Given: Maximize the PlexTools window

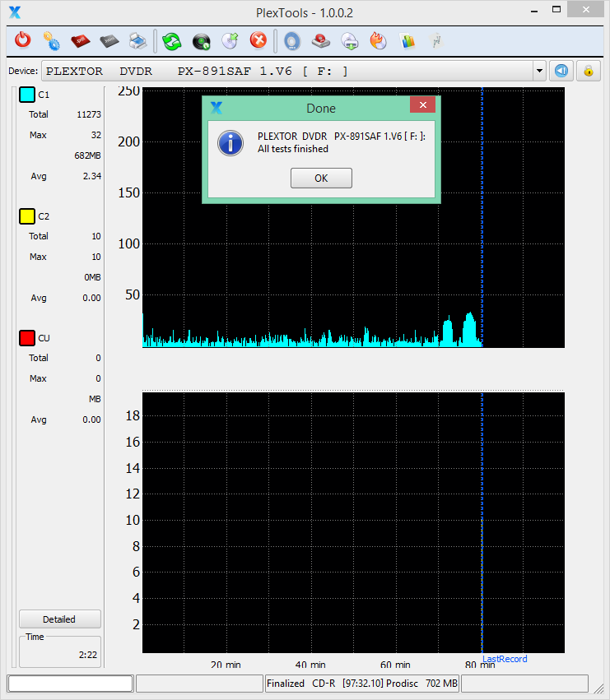Looking at the screenshot, I should (x=556, y=9).
